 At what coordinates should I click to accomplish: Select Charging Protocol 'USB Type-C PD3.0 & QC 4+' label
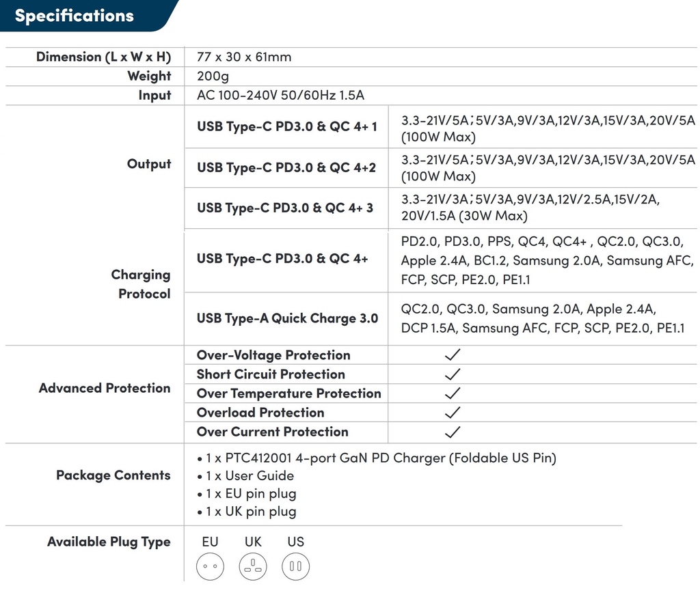[x=282, y=259]
